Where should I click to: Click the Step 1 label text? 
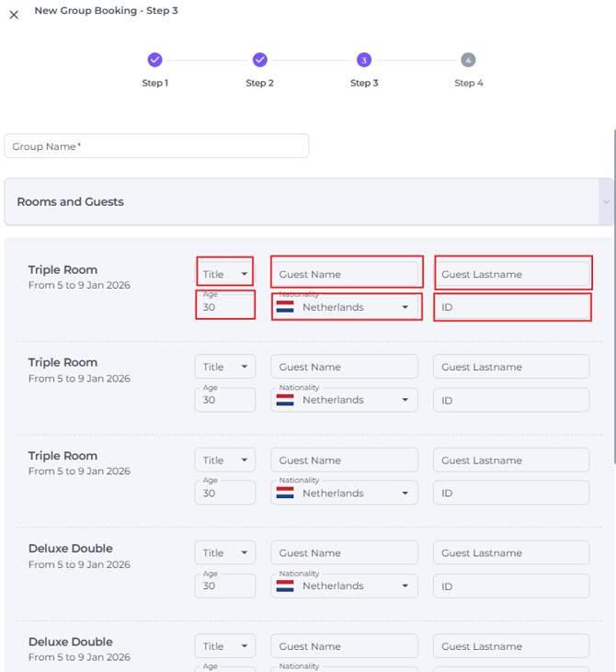pos(154,83)
